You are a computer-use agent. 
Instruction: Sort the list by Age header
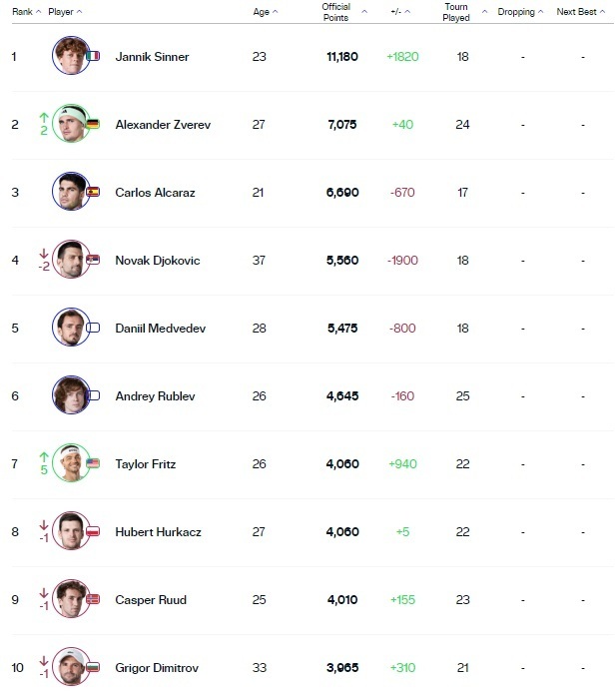[265, 12]
